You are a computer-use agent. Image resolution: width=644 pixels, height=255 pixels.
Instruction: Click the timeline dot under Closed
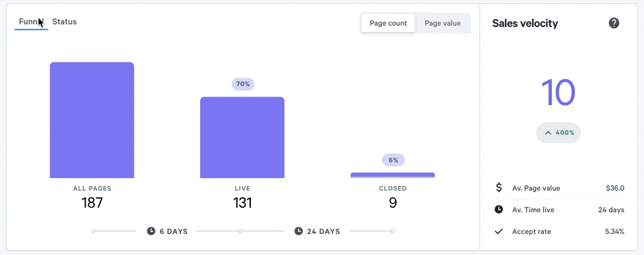point(392,231)
